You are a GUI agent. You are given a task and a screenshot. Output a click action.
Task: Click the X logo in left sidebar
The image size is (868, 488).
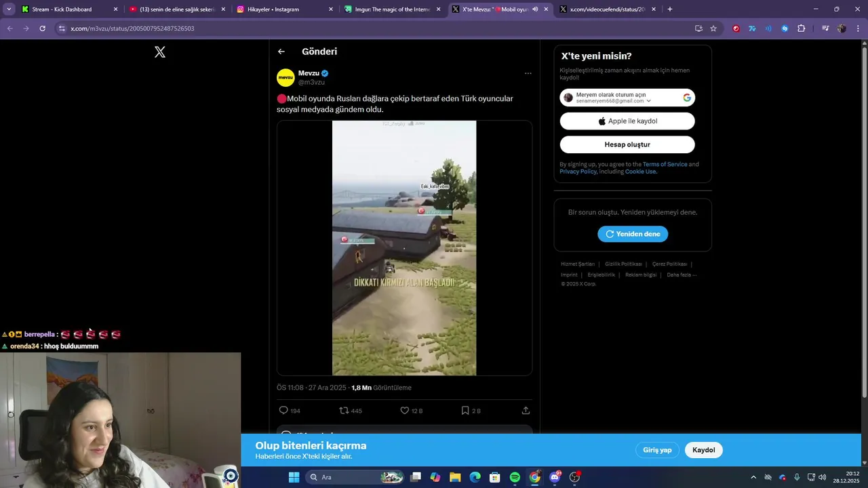pyautogui.click(x=160, y=52)
